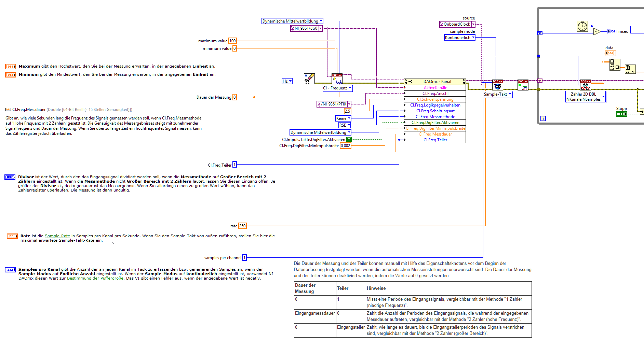Select the CI.Freq.DigFilter.MinImpulsbreite property row
Viewport: 644px width, 340px height.
pos(435,128)
